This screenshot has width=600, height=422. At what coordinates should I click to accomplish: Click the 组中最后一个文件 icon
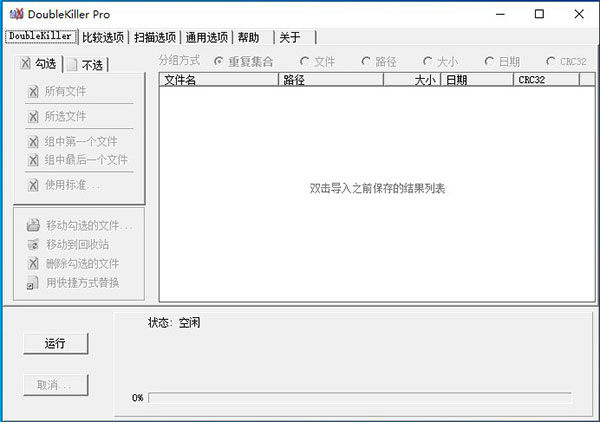coord(33,160)
